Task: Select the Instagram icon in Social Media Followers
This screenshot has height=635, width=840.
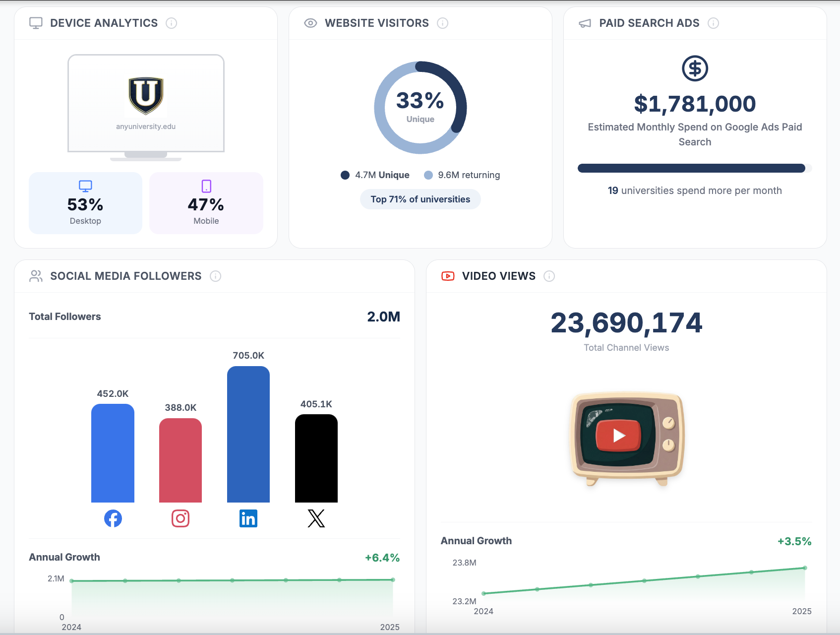Action: pyautogui.click(x=180, y=518)
